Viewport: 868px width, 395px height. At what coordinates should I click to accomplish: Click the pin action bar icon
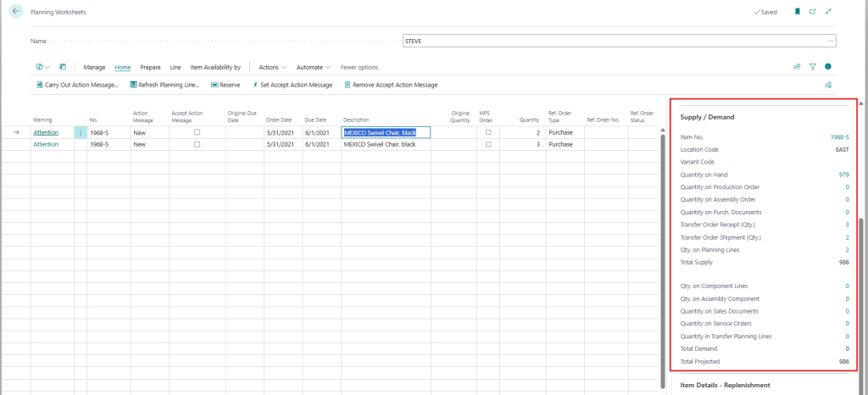(828, 85)
